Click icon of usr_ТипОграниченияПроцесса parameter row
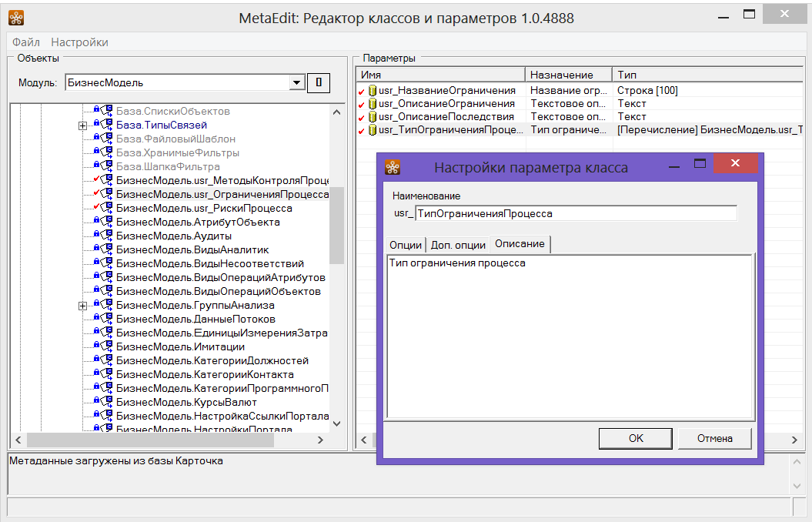The image size is (812, 522). click(x=373, y=130)
